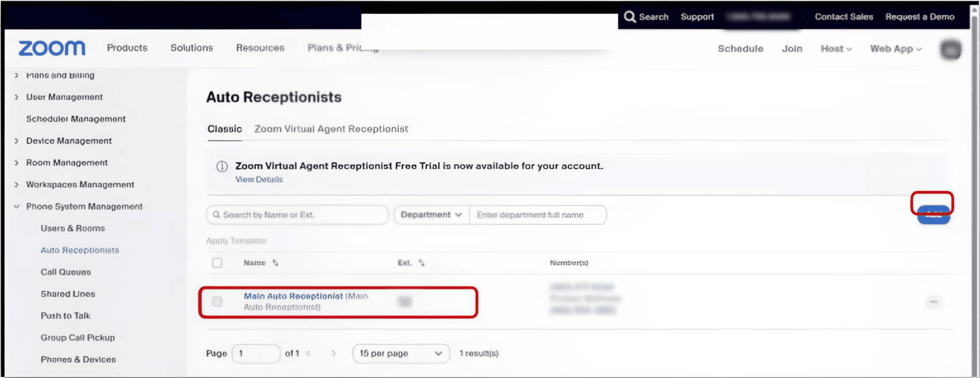This screenshot has height=378, width=980.
Task: Open the row's more options ellipsis
Action: point(933,301)
